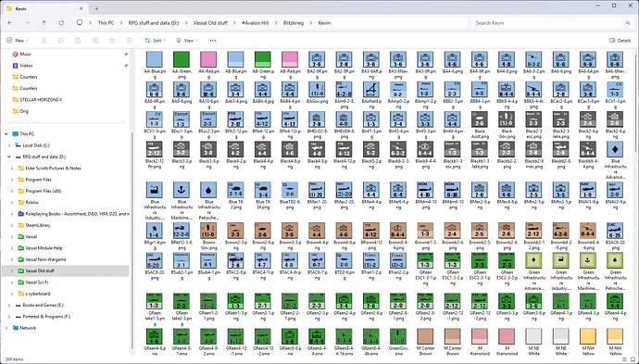
Task: Toggle the Details pane button
Action: point(620,41)
